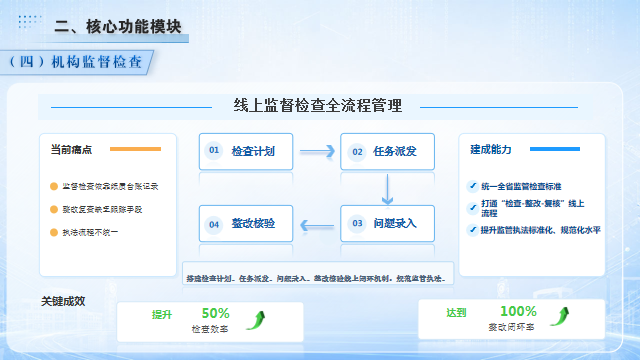Click the 检查效率 caption
This screenshot has width=640, height=360.
point(210,329)
